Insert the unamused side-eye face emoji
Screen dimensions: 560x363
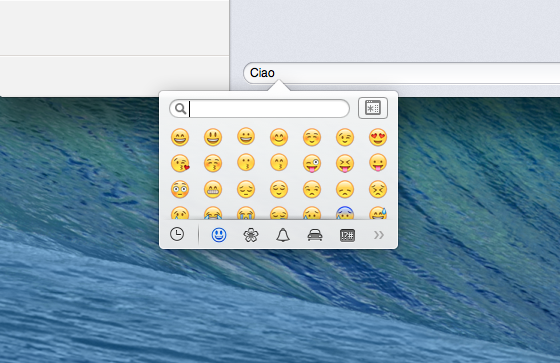[312, 189]
